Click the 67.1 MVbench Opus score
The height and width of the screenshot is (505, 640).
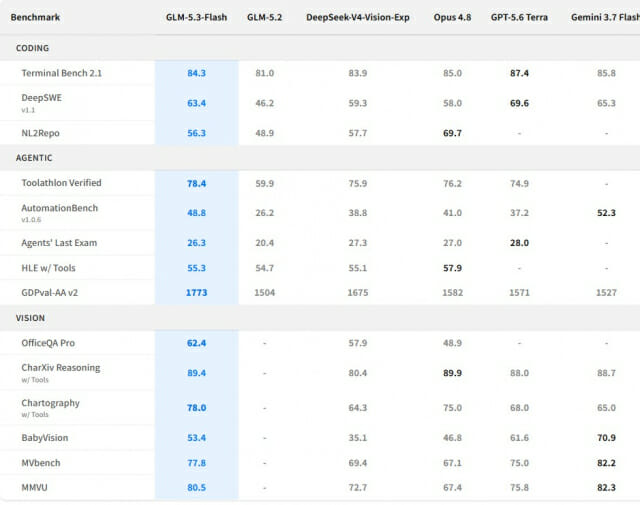(452, 463)
